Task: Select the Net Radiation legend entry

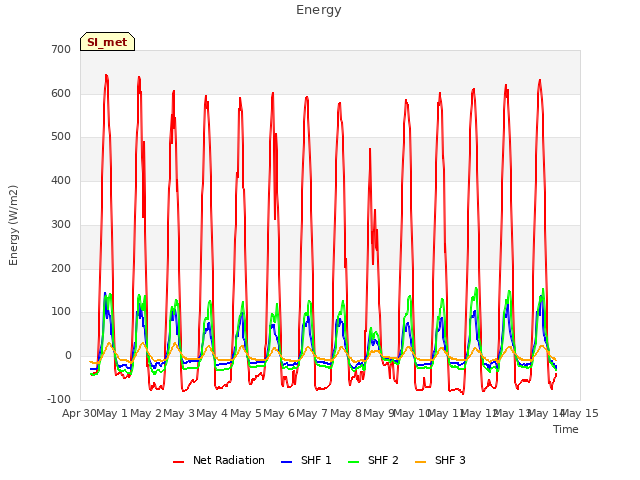Action: [219, 460]
